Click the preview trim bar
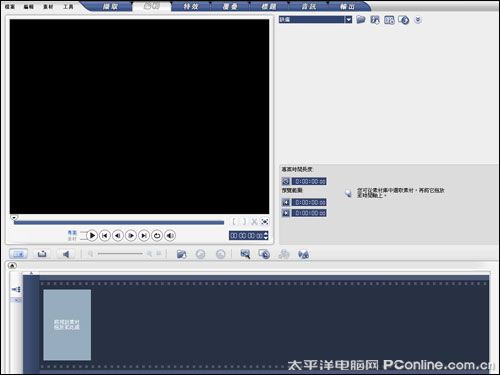The width and height of the screenshot is (500, 375). pyautogui.click(x=119, y=223)
